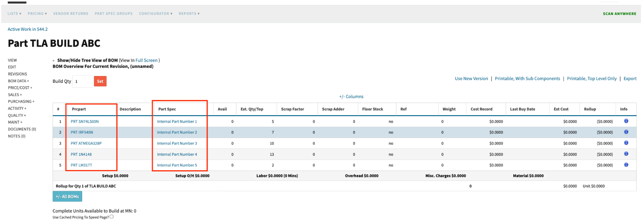Image resolution: width=644 pixels, height=222 pixels.
Task: Expand the Configurator dropdown
Action: click(x=155, y=13)
